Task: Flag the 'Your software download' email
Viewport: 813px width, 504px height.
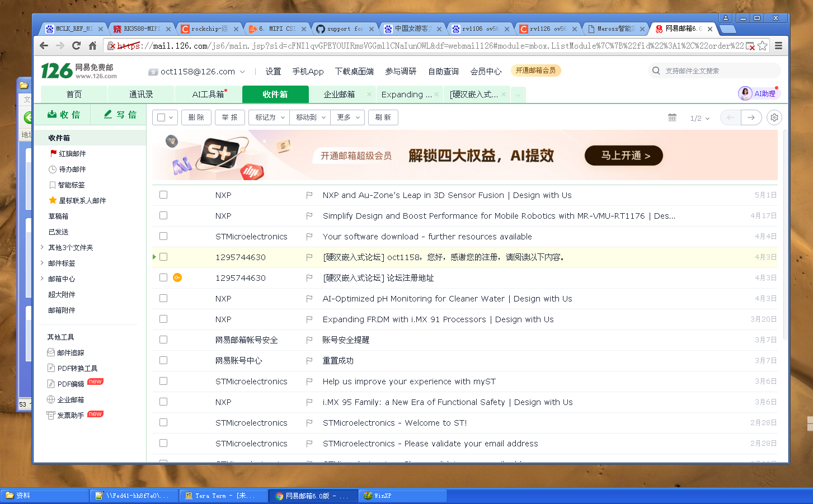Action: tap(309, 237)
